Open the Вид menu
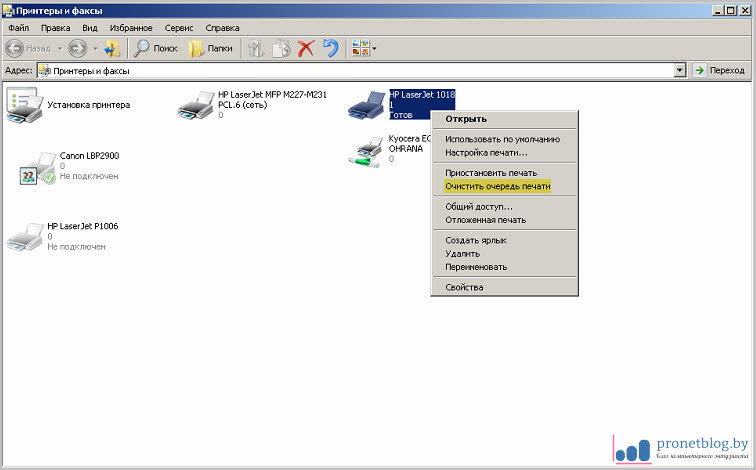This screenshot has width=756, height=470. click(90, 28)
